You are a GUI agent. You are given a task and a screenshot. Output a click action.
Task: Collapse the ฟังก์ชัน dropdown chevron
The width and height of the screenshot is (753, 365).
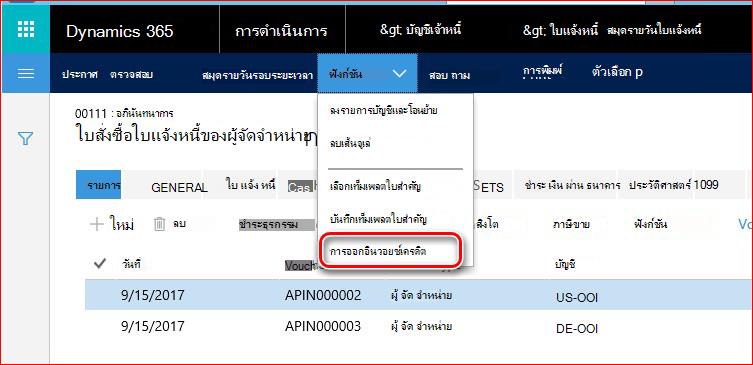tap(399, 73)
